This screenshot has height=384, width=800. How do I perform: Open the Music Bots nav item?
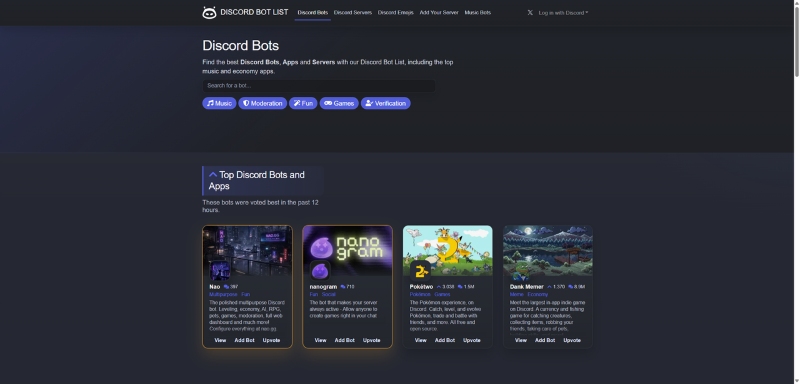coord(478,13)
